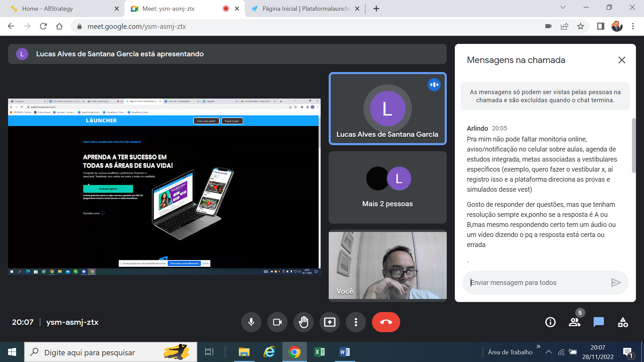The height and width of the screenshot is (362, 644).
Task: Go back in browser history
Action: click(x=11, y=26)
